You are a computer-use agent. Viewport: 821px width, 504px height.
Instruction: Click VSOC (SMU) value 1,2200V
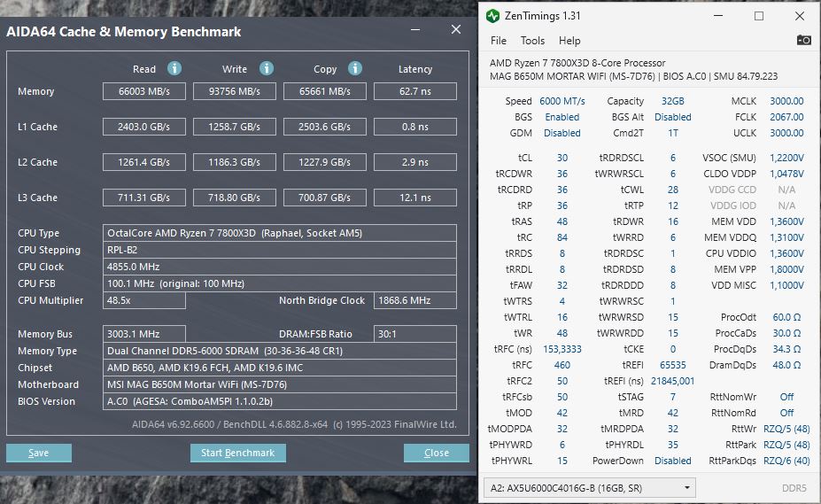point(786,158)
